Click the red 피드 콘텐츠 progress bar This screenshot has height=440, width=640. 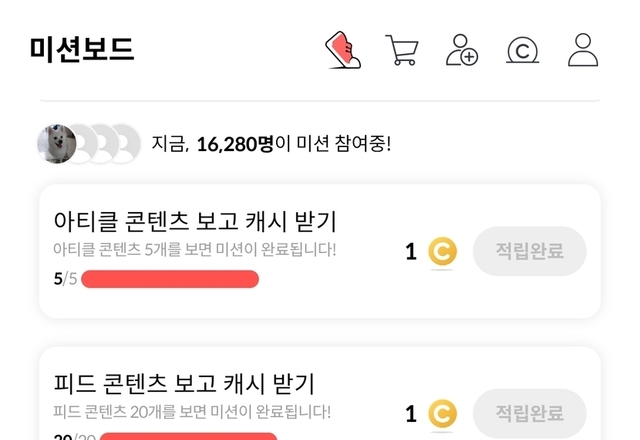(188, 436)
